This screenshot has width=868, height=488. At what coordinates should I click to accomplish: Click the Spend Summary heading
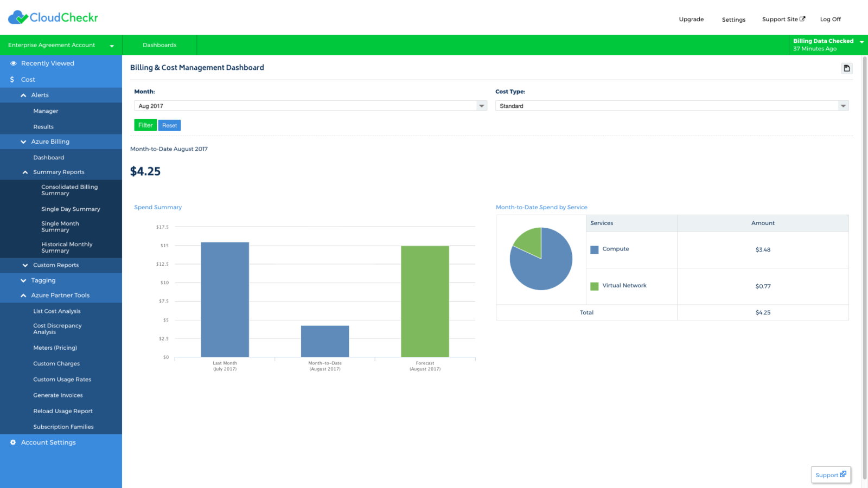point(158,208)
